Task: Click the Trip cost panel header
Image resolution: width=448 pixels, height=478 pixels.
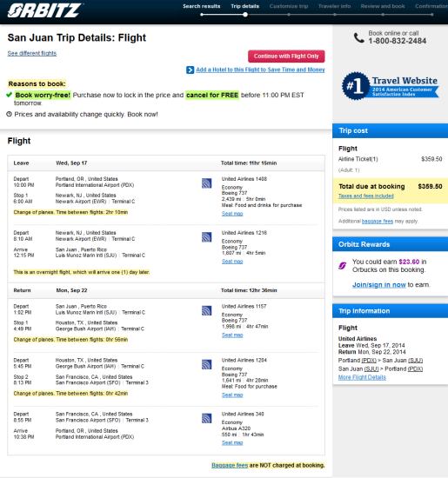Action: click(x=390, y=130)
